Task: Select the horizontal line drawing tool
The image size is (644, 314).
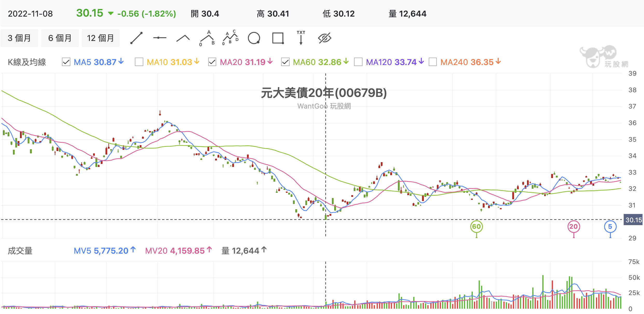Action: pyautogui.click(x=160, y=38)
